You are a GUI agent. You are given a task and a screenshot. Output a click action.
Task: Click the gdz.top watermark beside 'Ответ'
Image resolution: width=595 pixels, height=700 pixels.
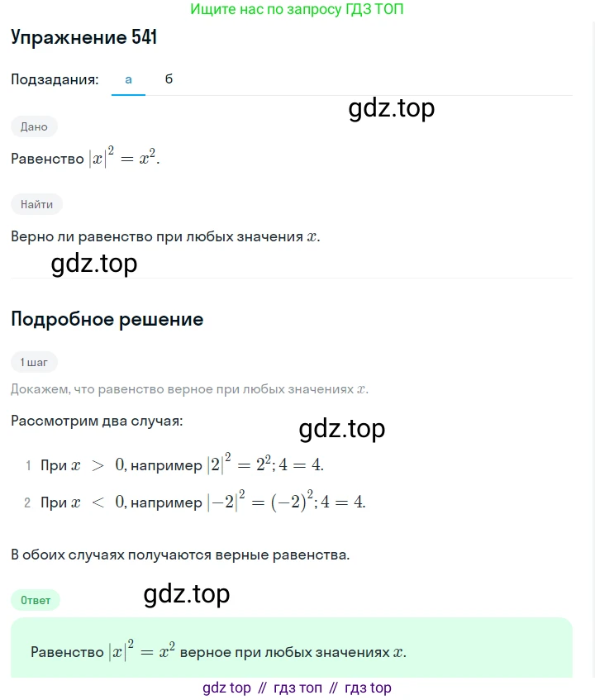click(x=187, y=594)
